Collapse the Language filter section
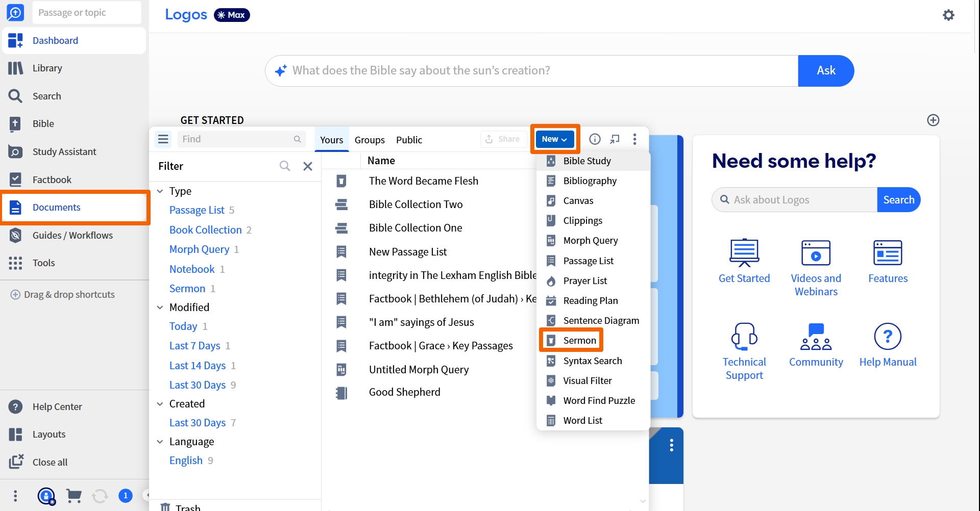The image size is (980, 511). pos(160,442)
